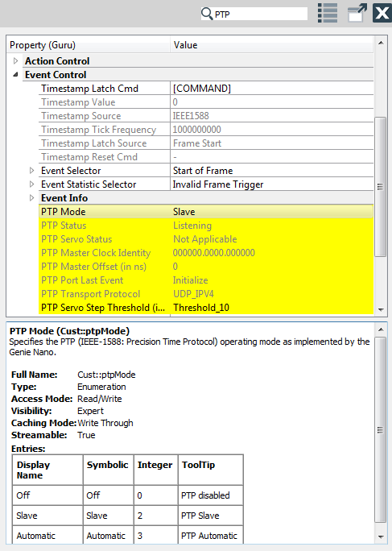Image resolution: width=392 pixels, height=551 pixels.
Task: Open the Start of Frame value dropdown
Action: point(272,171)
